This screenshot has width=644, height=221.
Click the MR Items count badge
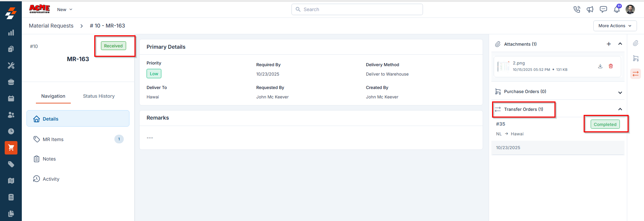click(119, 139)
